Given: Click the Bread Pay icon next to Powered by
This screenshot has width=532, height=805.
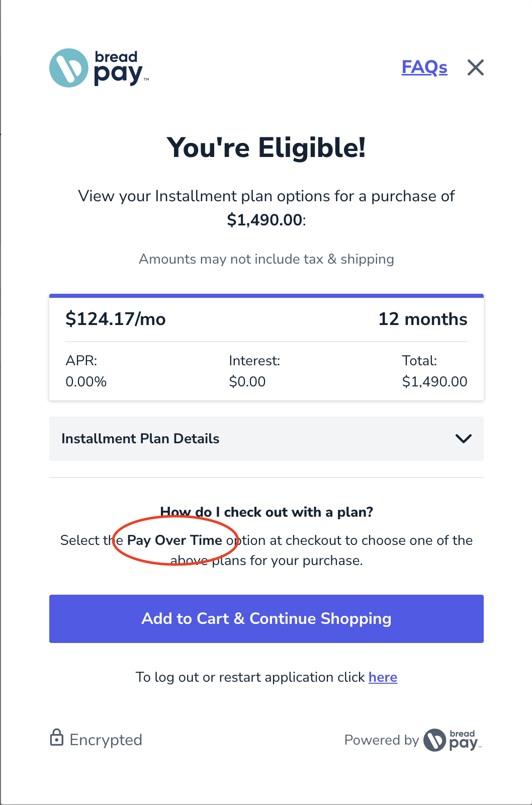Looking at the screenshot, I should tap(435, 740).
